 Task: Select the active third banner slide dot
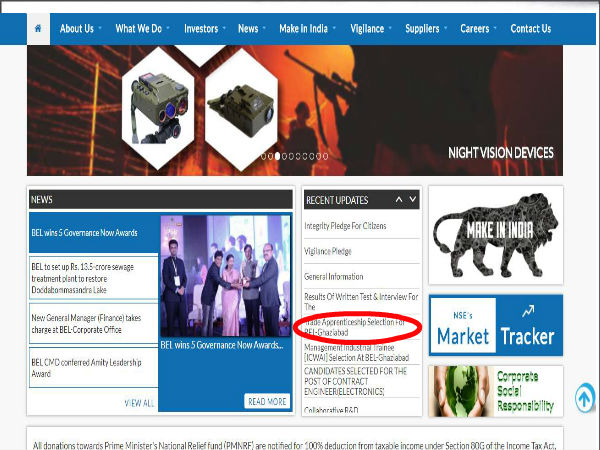click(277, 156)
